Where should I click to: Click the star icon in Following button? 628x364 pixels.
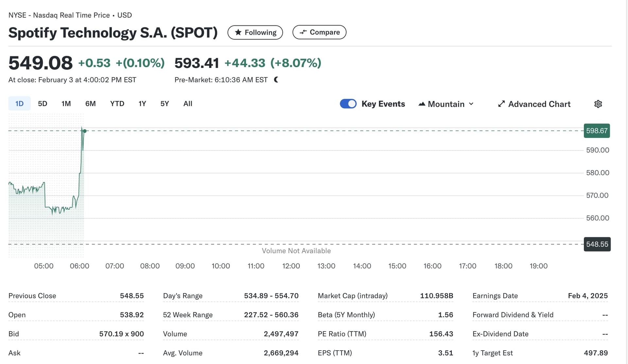[x=238, y=32]
